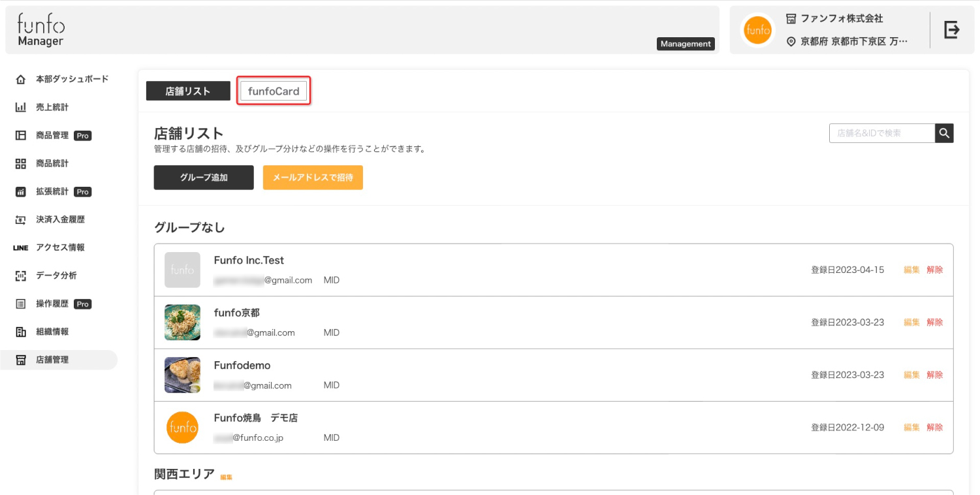The width and height of the screenshot is (980, 495).
Task: Click the store icon beside ファンフォ株式会社
Action: pyautogui.click(x=791, y=18)
